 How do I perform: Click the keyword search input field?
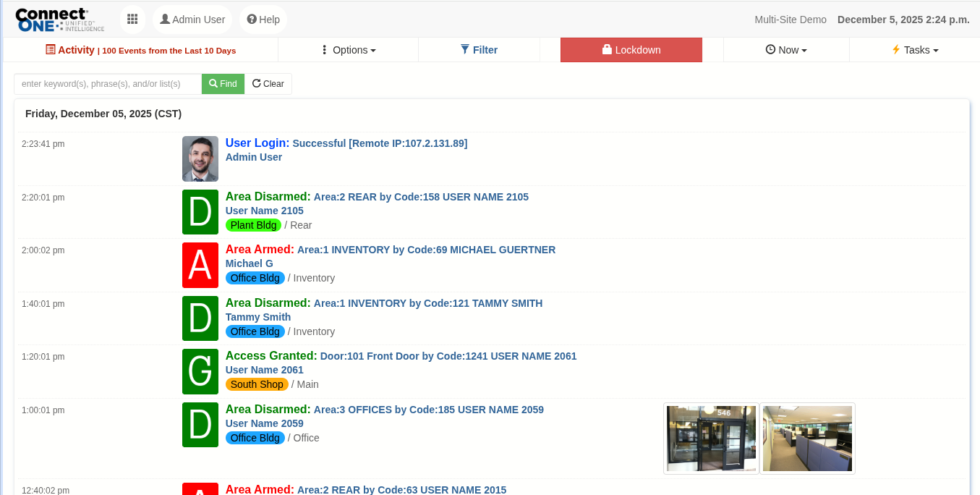(108, 84)
